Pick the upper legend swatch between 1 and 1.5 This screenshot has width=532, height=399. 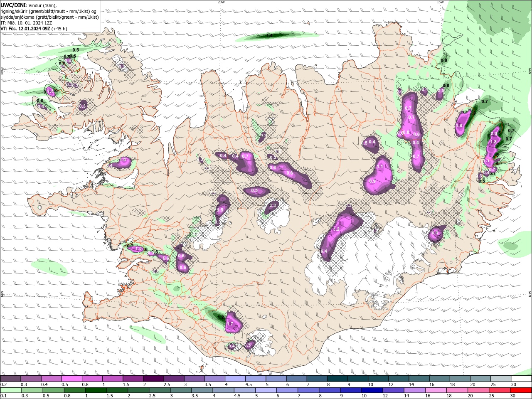pyautogui.click(x=112, y=379)
